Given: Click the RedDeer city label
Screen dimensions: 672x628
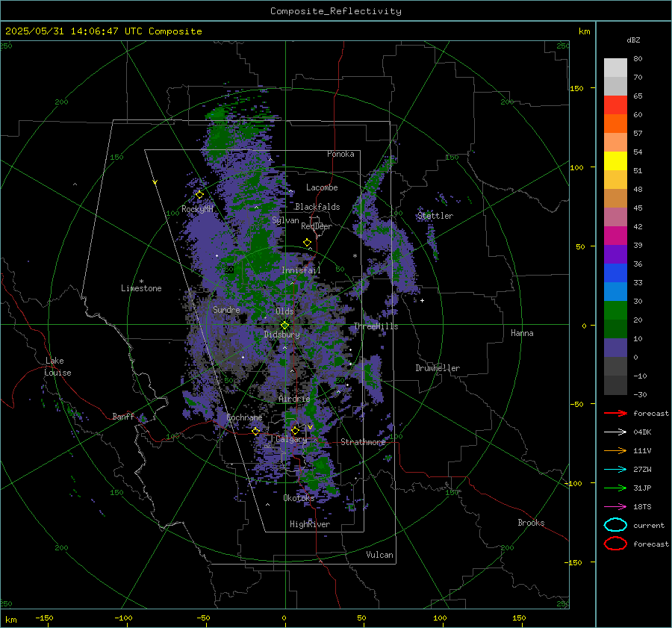Looking at the screenshot, I should click(317, 226).
